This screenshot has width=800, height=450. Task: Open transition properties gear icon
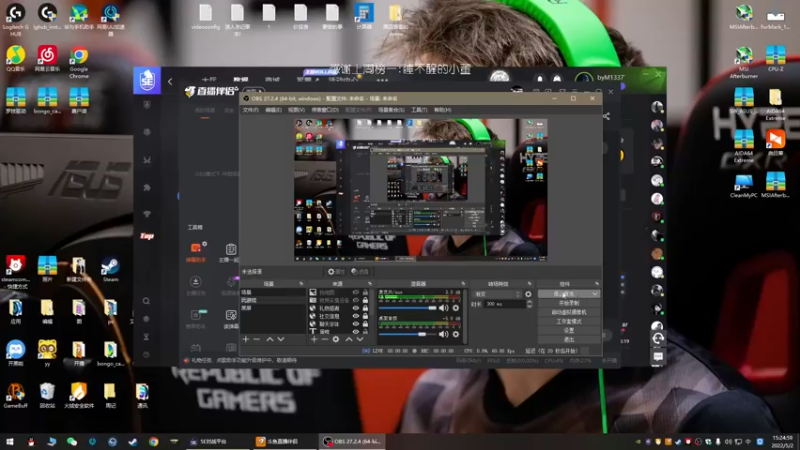(x=528, y=294)
